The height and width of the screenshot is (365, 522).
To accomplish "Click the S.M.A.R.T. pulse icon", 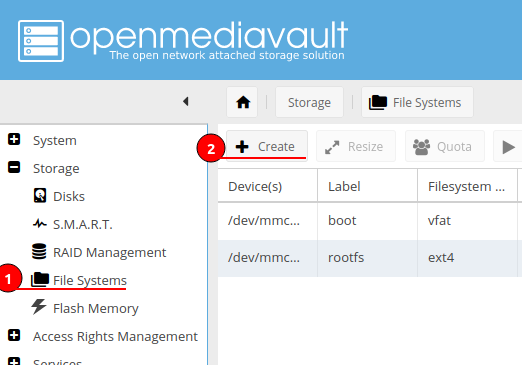I will 40,223.
